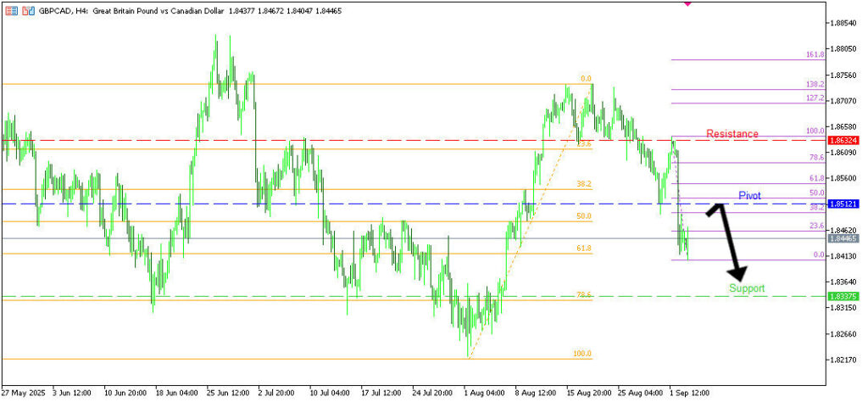Click the orange 100.0 Fibonacci level label

point(582,354)
